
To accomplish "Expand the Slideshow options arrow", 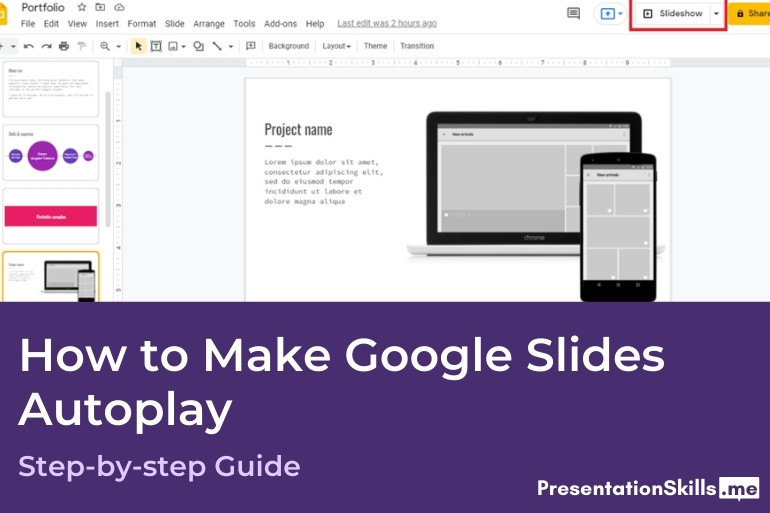I will tap(716, 14).
